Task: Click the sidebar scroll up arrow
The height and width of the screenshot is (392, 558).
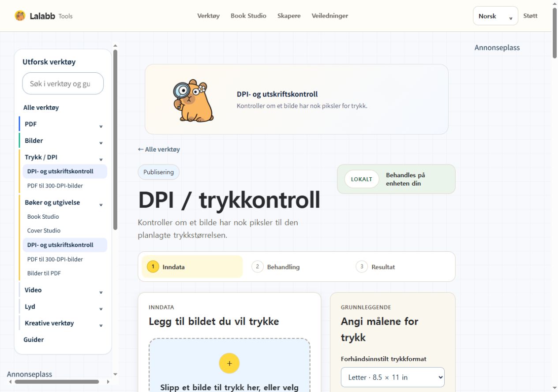Action: coord(115,45)
